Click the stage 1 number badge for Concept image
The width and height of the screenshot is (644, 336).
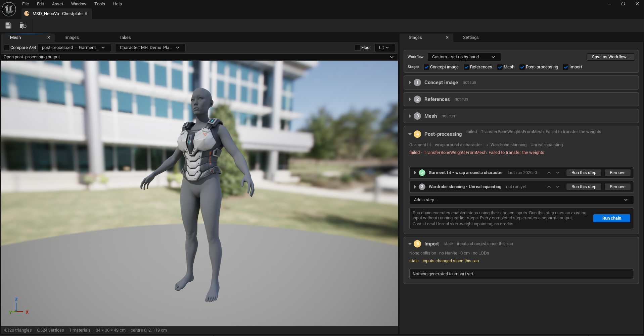(x=417, y=82)
